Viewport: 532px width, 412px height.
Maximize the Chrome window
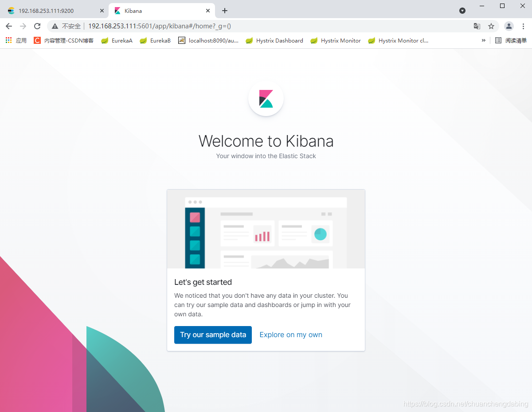click(x=502, y=6)
